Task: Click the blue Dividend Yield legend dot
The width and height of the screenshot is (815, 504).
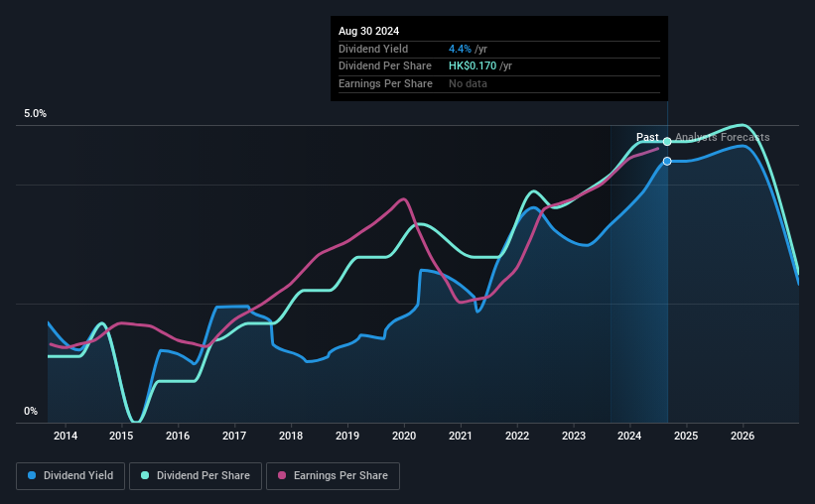Action: (x=32, y=475)
